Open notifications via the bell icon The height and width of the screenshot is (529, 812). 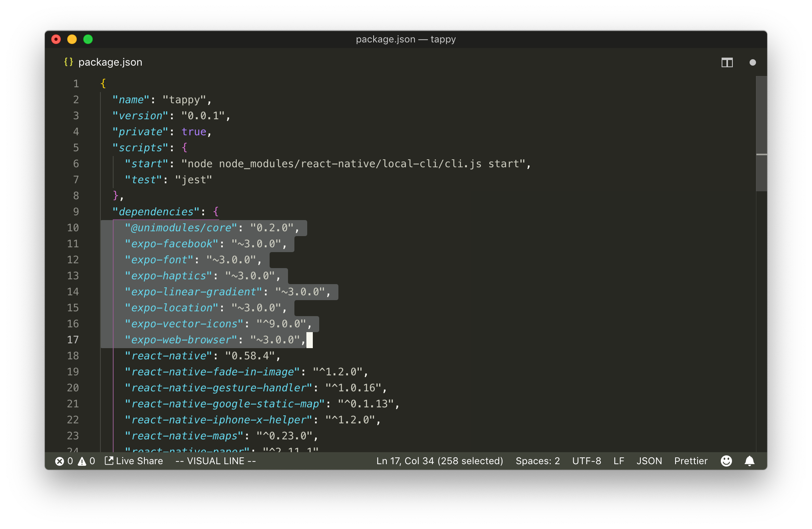[749, 461]
